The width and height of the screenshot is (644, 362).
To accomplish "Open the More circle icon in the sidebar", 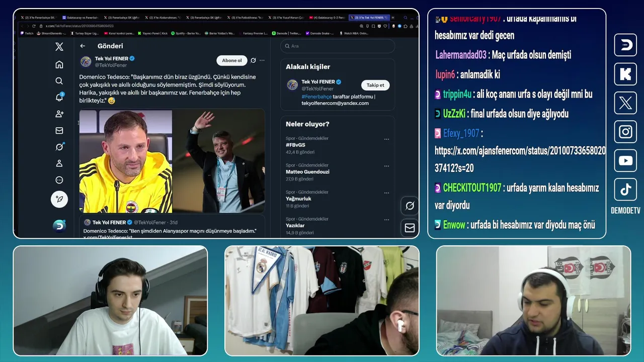I will click(x=59, y=180).
